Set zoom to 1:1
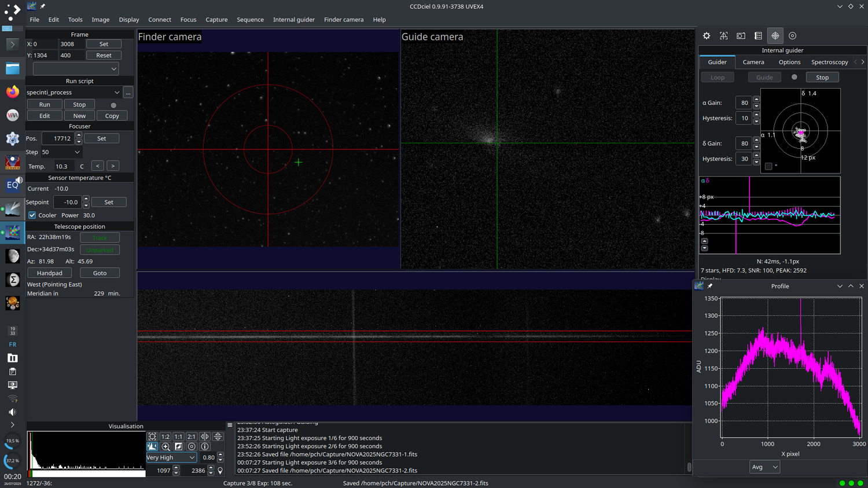 pos(178,436)
